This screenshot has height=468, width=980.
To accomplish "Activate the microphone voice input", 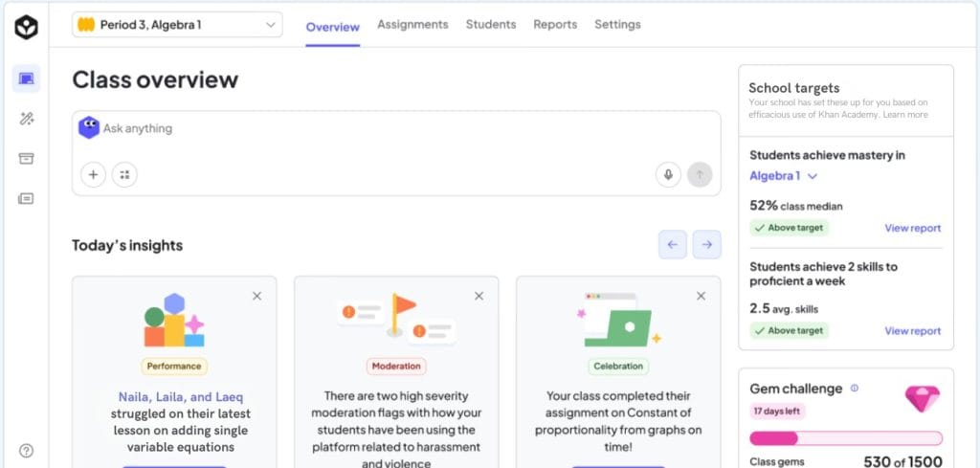I will (x=668, y=174).
